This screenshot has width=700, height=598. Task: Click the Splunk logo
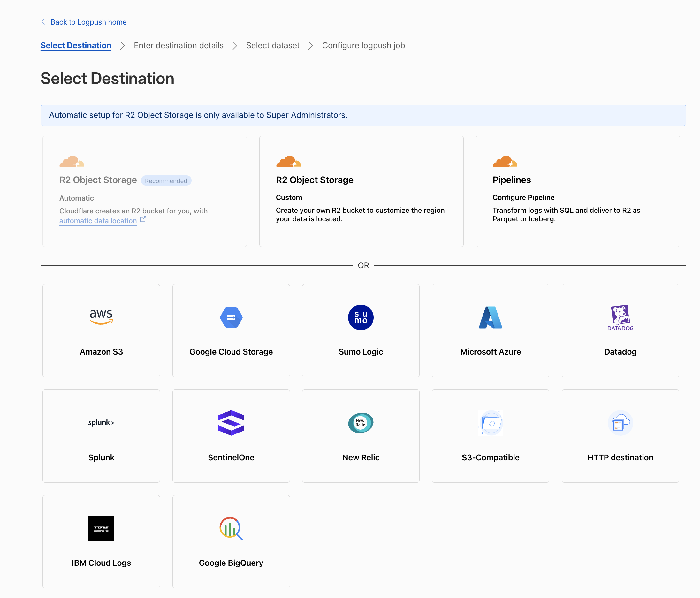[x=101, y=423]
